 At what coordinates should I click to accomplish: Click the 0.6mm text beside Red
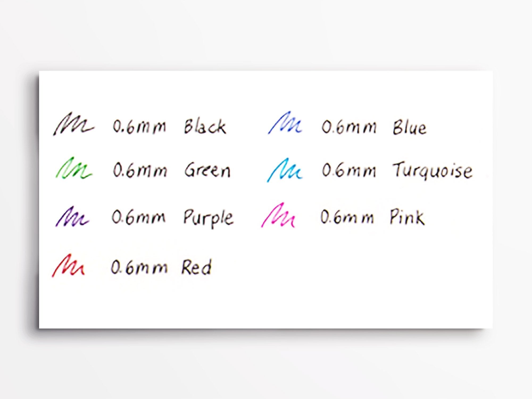coord(139,267)
